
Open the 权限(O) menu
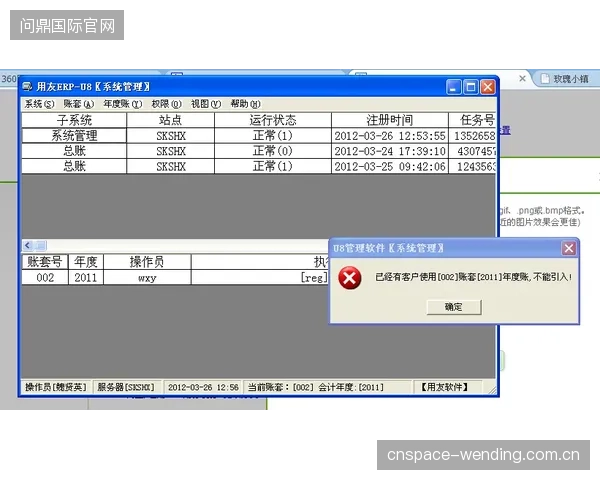click(166, 104)
